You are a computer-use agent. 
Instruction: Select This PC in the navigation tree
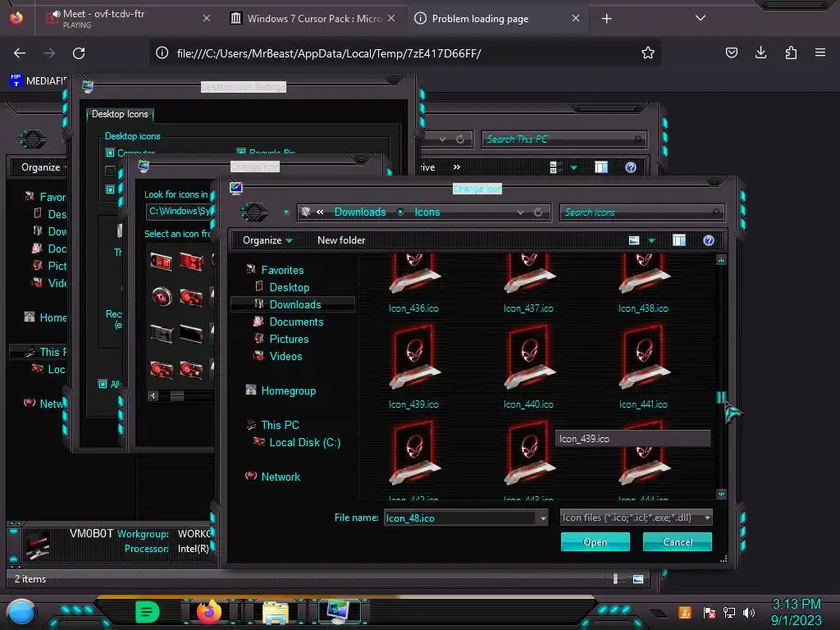click(x=280, y=425)
